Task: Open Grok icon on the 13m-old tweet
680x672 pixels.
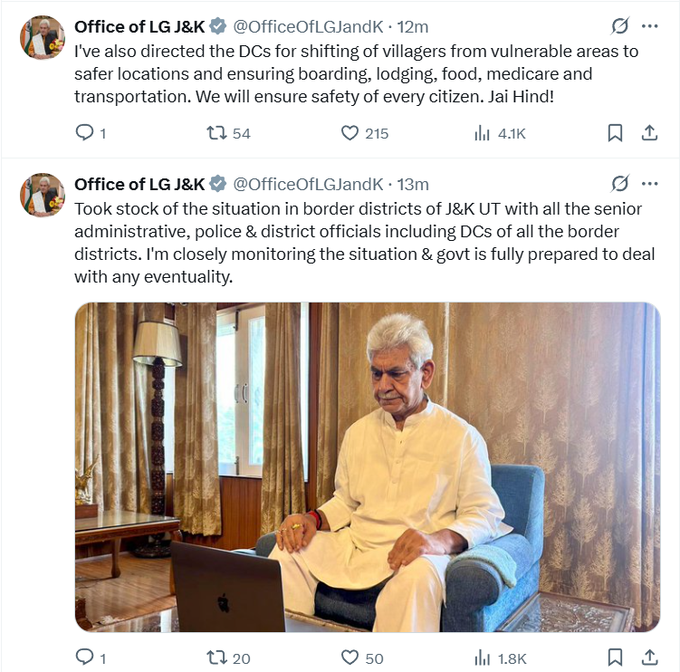Action: [x=620, y=184]
